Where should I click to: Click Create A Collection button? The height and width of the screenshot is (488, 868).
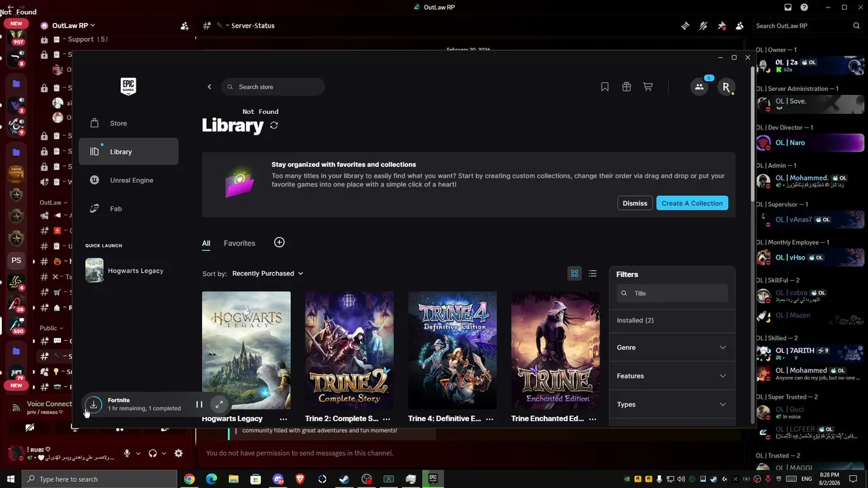point(692,203)
